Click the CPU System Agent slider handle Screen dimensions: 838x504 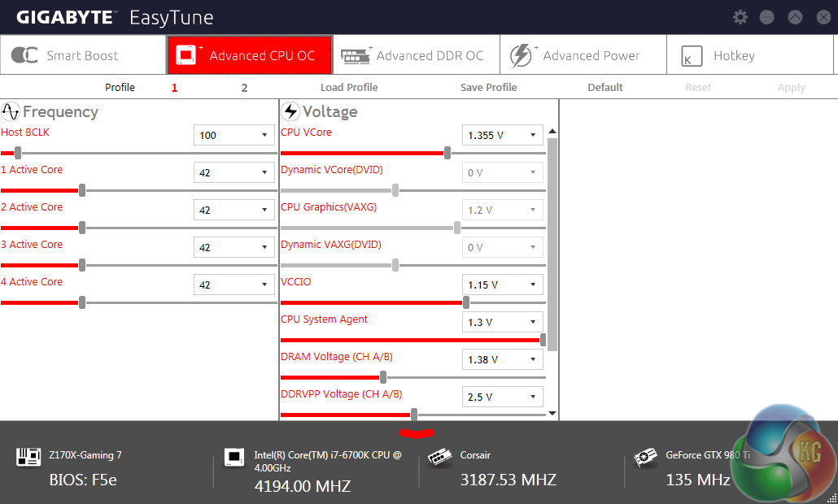[x=543, y=340]
